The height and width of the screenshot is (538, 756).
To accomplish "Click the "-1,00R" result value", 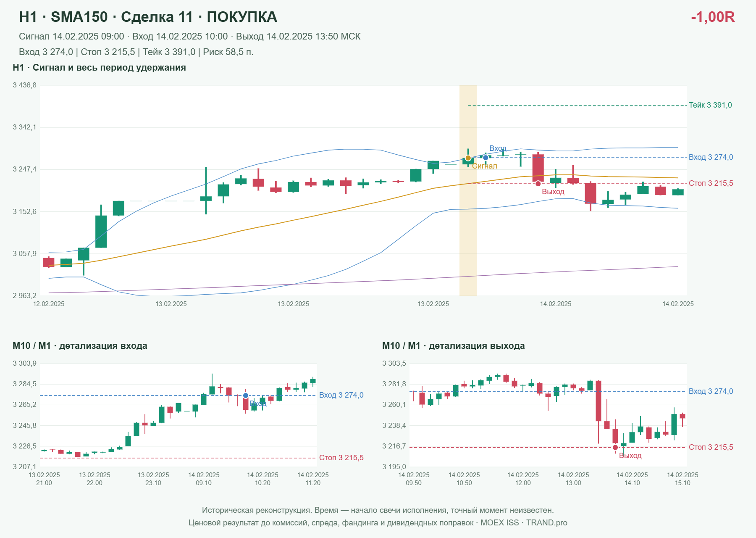I will click(713, 17).
